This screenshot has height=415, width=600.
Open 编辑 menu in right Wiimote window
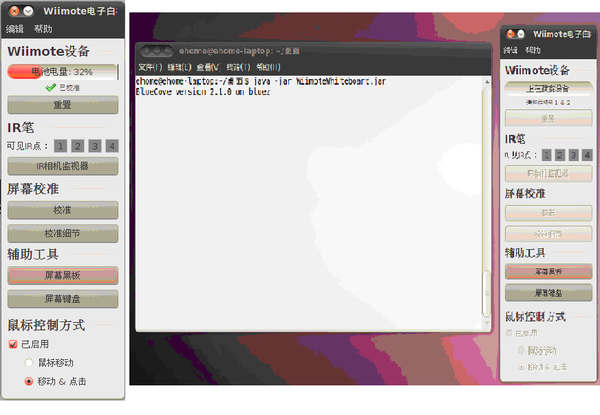[x=510, y=50]
